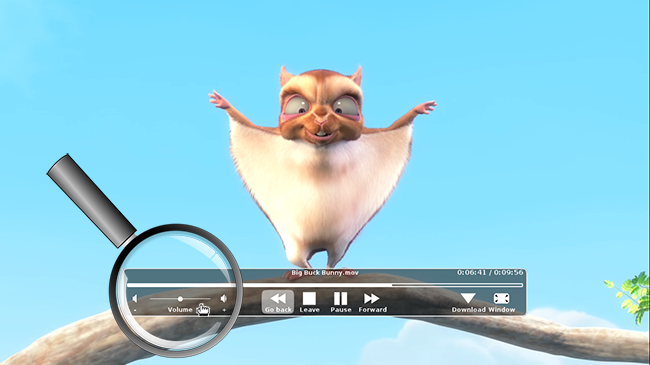650x365 pixels.
Task: Click the video progress seek bar
Action: (325, 285)
